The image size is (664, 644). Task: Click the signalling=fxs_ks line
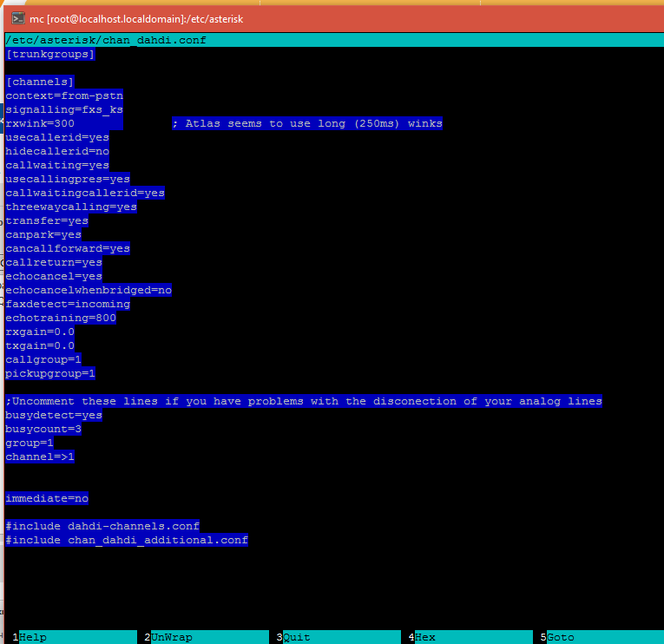[64, 109]
